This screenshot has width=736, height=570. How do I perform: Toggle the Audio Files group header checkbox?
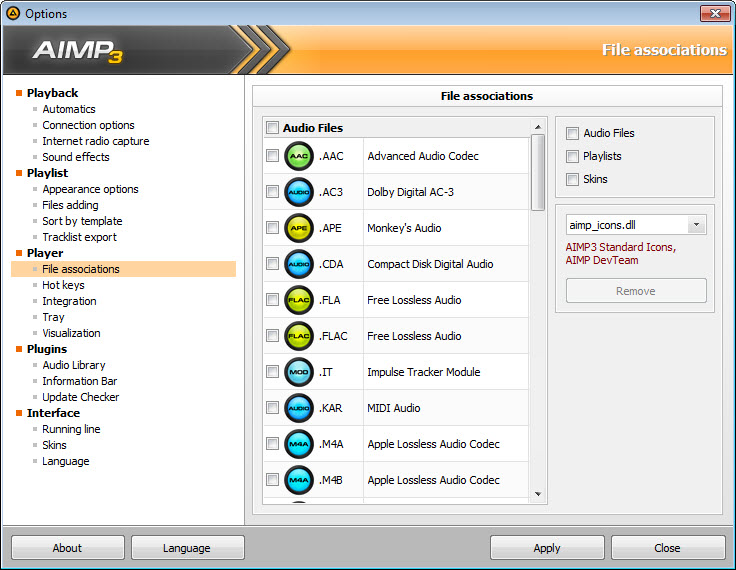[x=272, y=127]
